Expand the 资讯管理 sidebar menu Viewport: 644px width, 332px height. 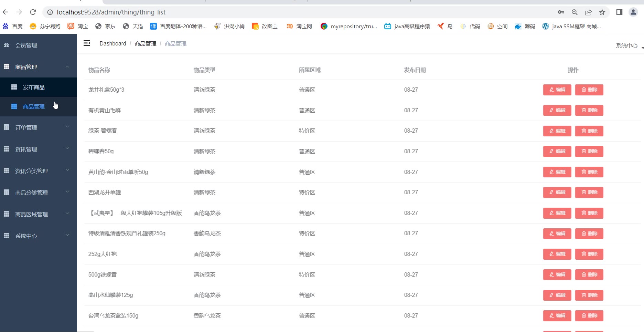pyautogui.click(x=39, y=149)
